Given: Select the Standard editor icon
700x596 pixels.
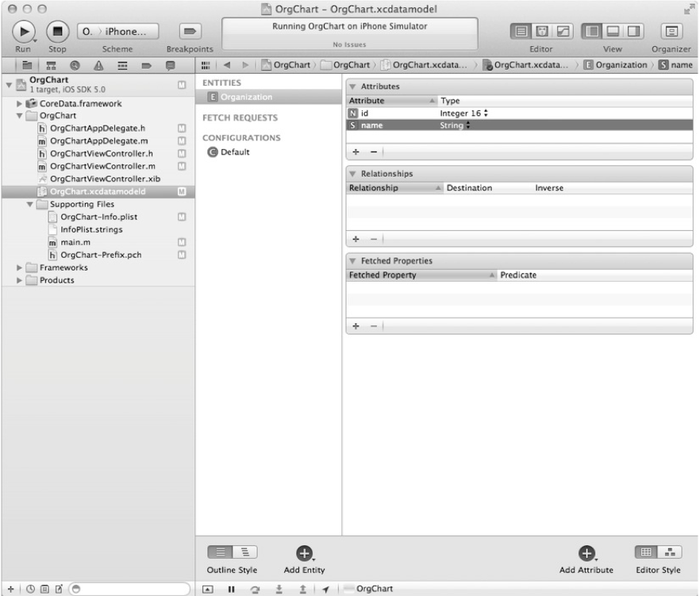Looking at the screenshot, I should (x=521, y=31).
